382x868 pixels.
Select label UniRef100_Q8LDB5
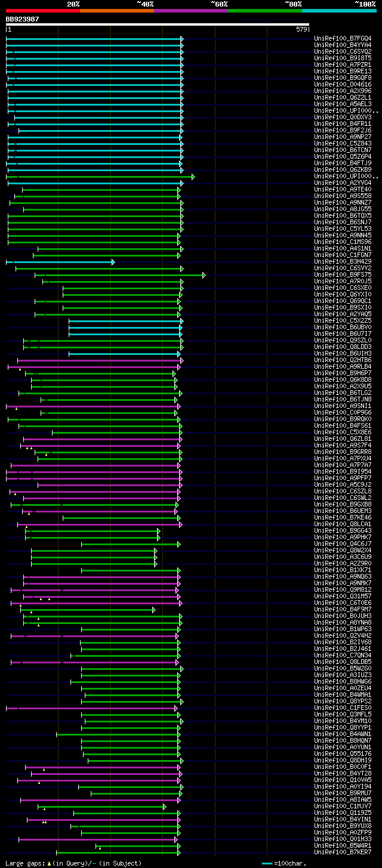point(343,662)
